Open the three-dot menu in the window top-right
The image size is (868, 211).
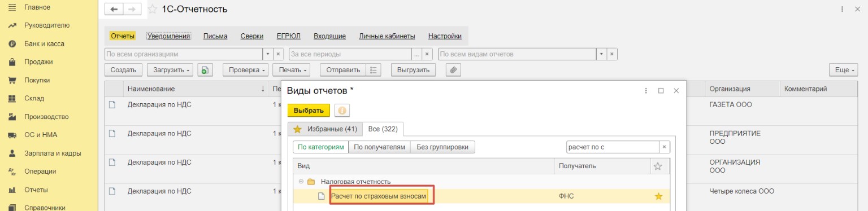click(x=843, y=10)
